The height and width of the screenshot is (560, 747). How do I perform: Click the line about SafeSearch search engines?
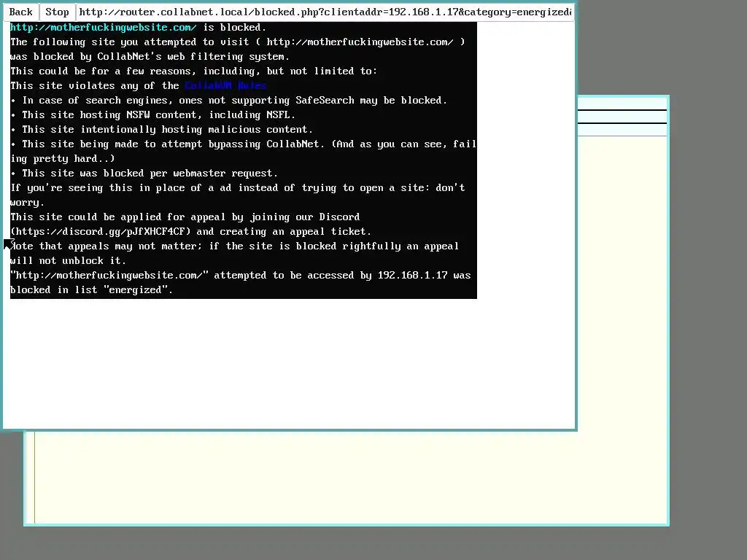point(229,101)
